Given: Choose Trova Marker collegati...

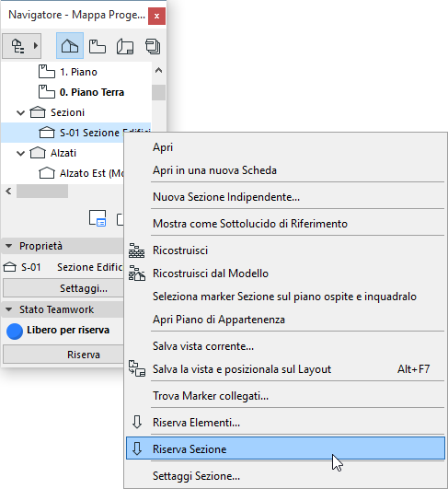Looking at the screenshot, I should 285,396.
